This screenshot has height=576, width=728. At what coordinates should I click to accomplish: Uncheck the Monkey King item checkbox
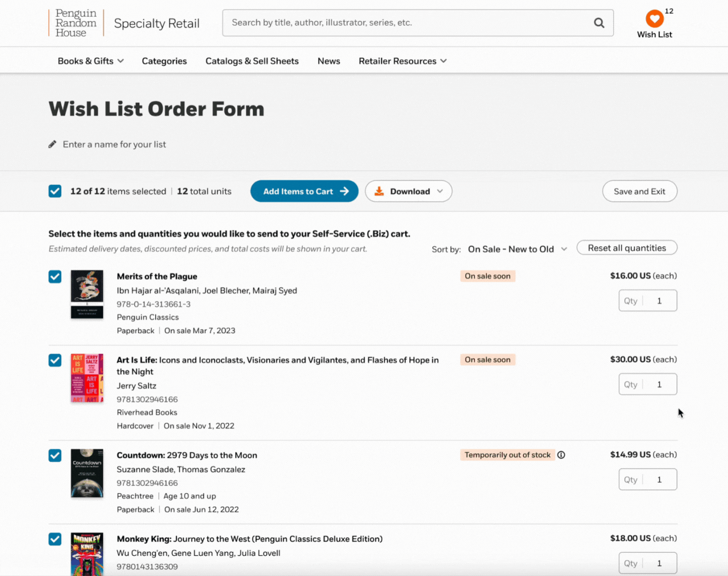click(x=55, y=539)
